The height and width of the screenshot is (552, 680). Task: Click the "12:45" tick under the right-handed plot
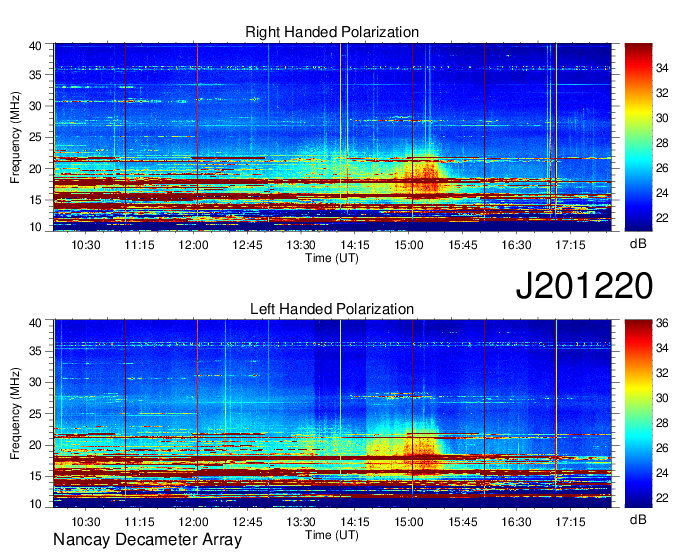pos(247,245)
